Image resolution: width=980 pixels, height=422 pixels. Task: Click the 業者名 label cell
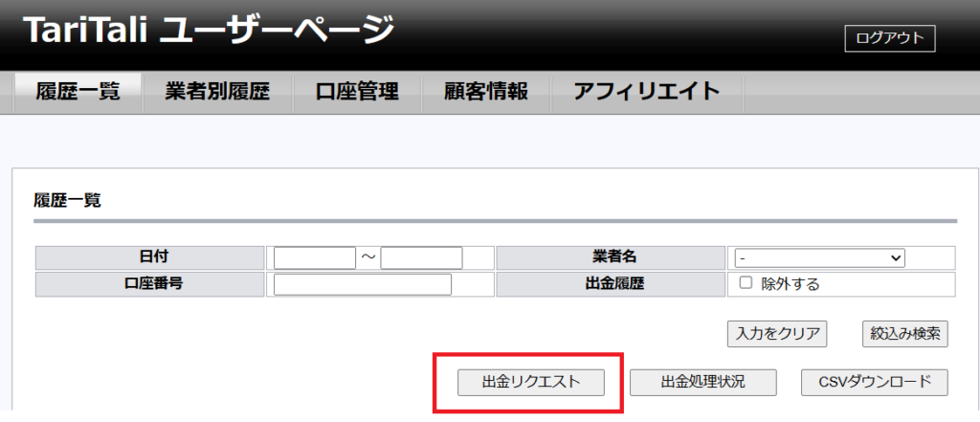(610, 257)
